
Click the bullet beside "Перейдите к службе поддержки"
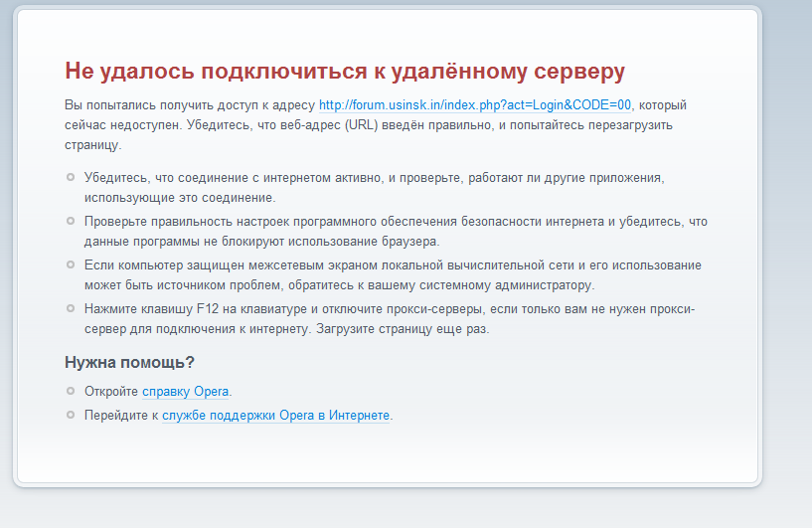(x=71, y=416)
